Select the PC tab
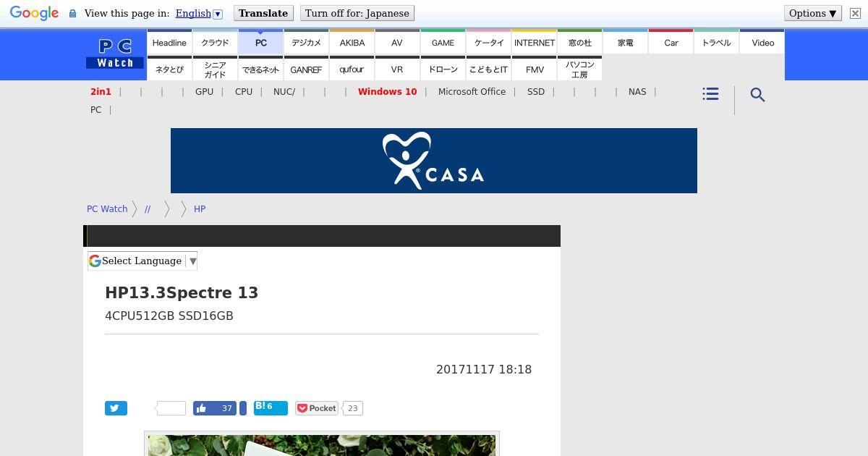Screen dimensions: 868x456 coord(261,42)
